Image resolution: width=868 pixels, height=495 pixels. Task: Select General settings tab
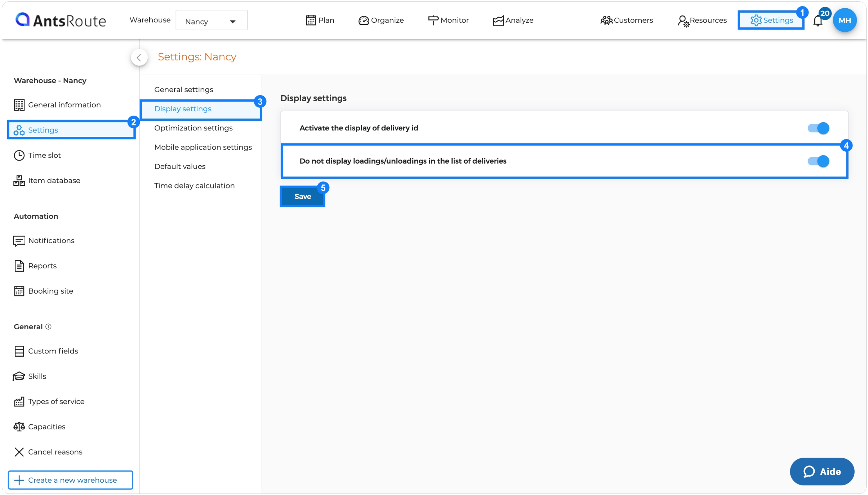184,89
